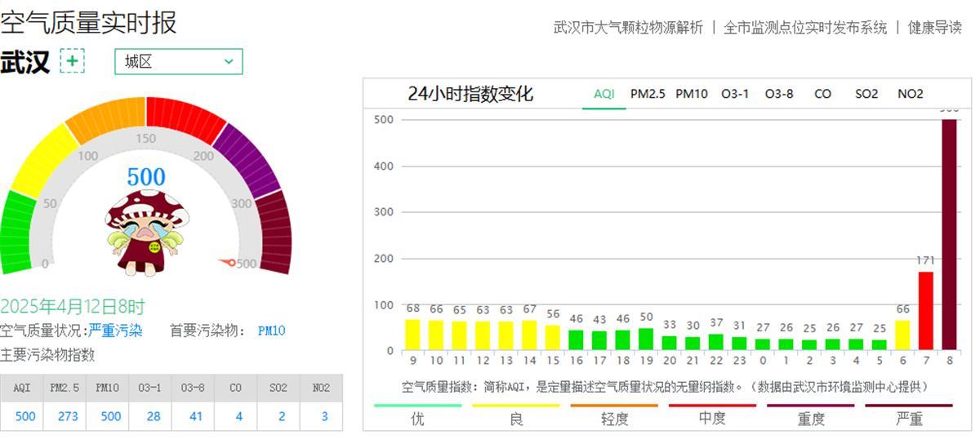Click the crying mushroom mascot image
The width and height of the screenshot is (980, 444).
coord(147,233)
